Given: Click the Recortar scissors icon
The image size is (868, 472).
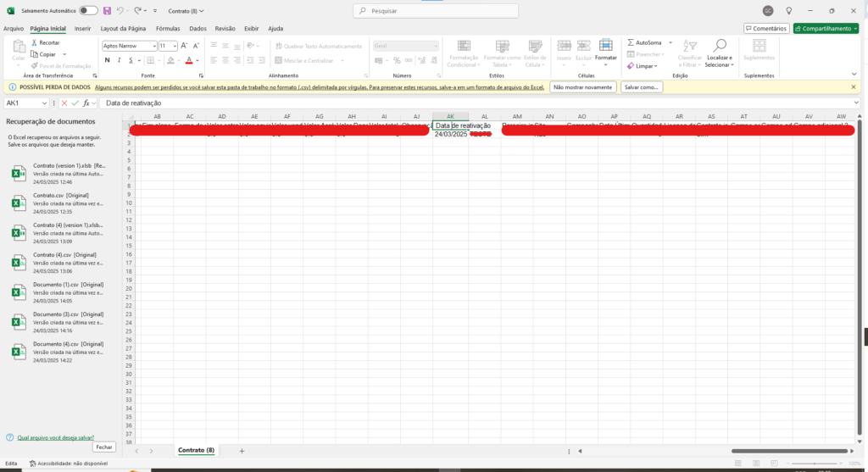Looking at the screenshot, I should 34,42.
